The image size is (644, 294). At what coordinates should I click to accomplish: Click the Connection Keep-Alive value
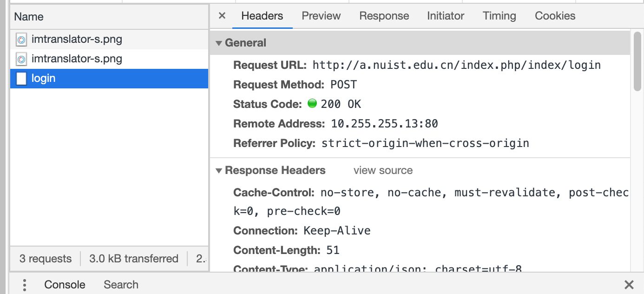point(337,231)
